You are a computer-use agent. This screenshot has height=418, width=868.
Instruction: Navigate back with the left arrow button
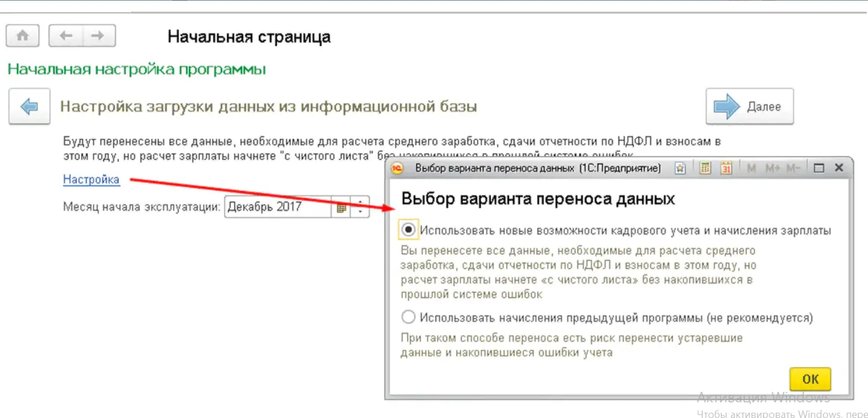pos(66,36)
